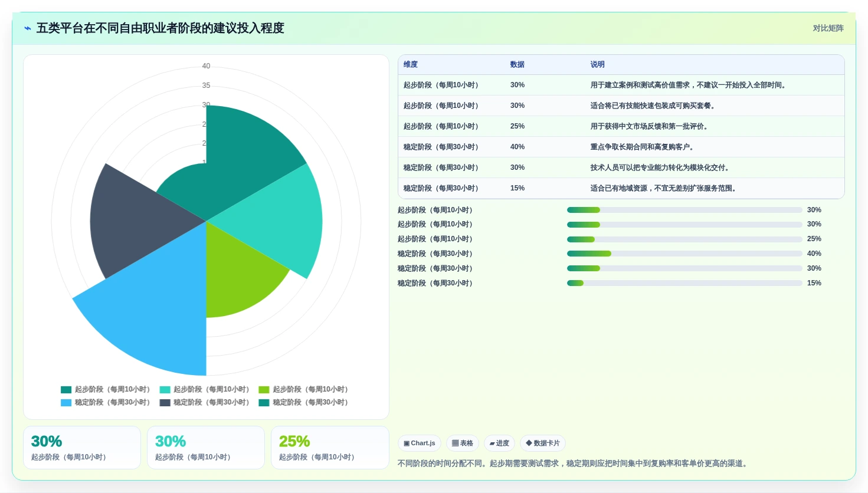Click the axis label 35 on chart

(x=206, y=86)
